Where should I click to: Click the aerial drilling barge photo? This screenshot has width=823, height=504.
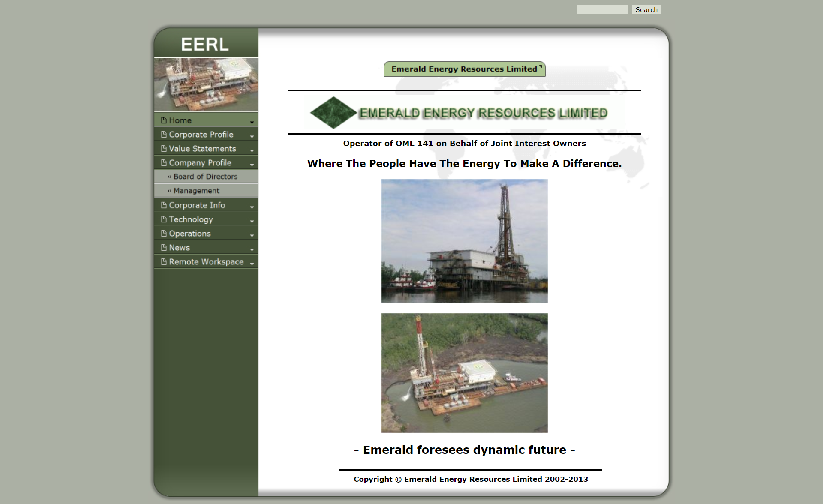click(464, 373)
